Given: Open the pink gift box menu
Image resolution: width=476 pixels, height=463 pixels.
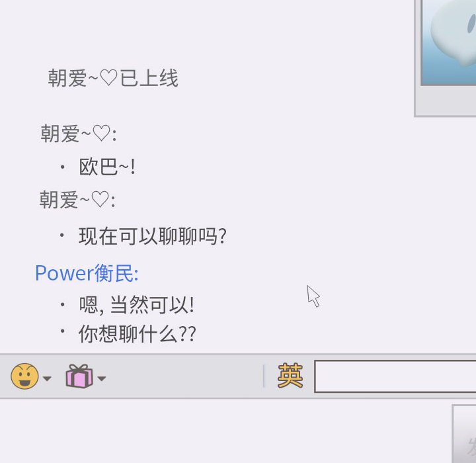Looking at the screenshot, I should pos(79,376).
